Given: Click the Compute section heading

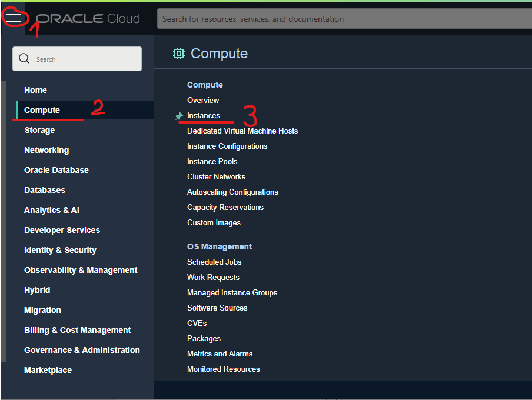Looking at the screenshot, I should pyautogui.click(x=205, y=85).
